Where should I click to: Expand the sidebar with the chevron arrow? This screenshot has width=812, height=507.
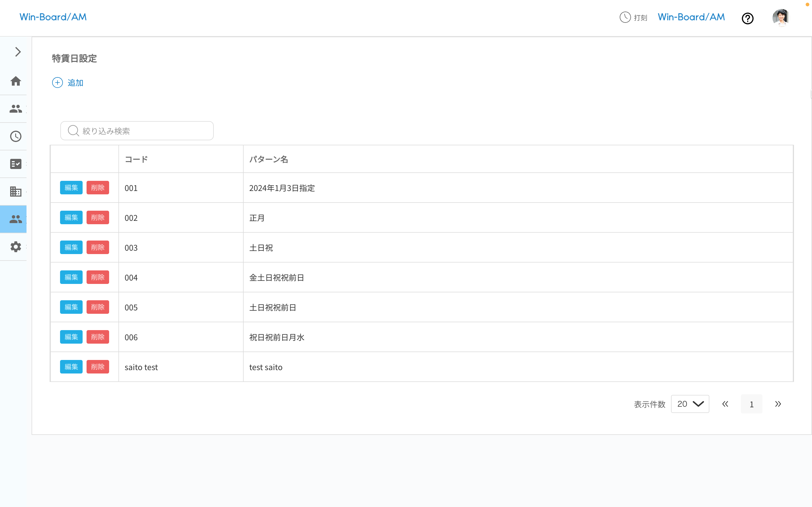click(x=18, y=52)
